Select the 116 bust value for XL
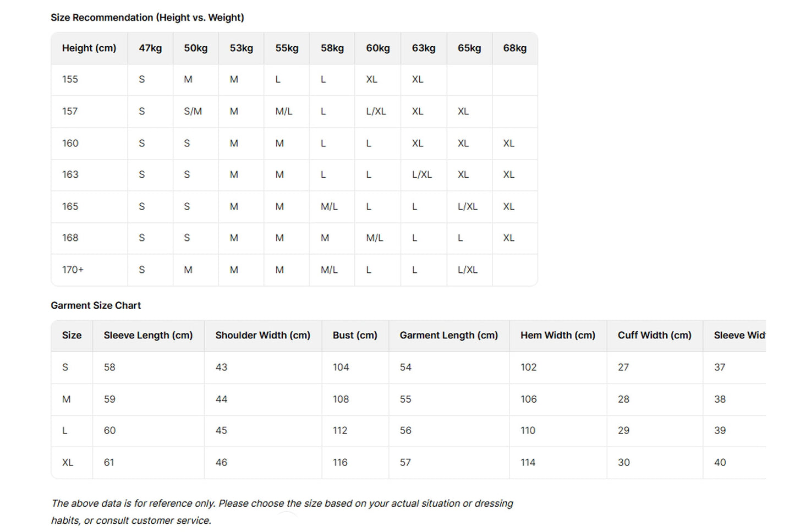This screenshot has width=795, height=532. [340, 463]
